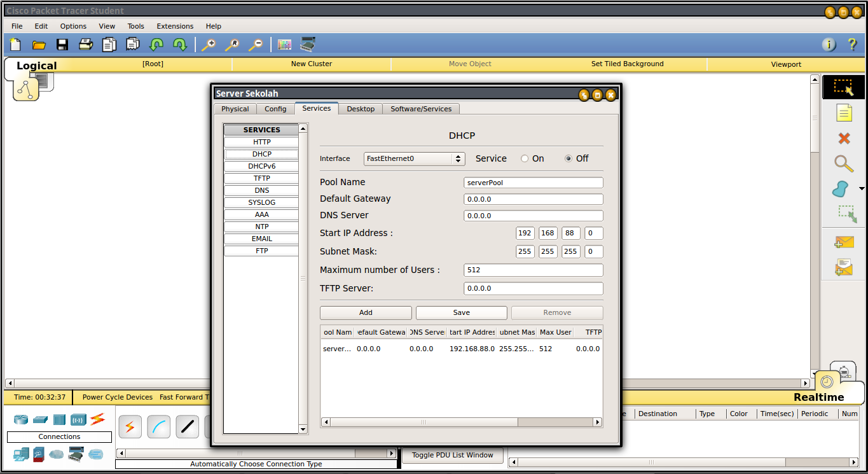Print the workspace via printer icon

coord(86,45)
